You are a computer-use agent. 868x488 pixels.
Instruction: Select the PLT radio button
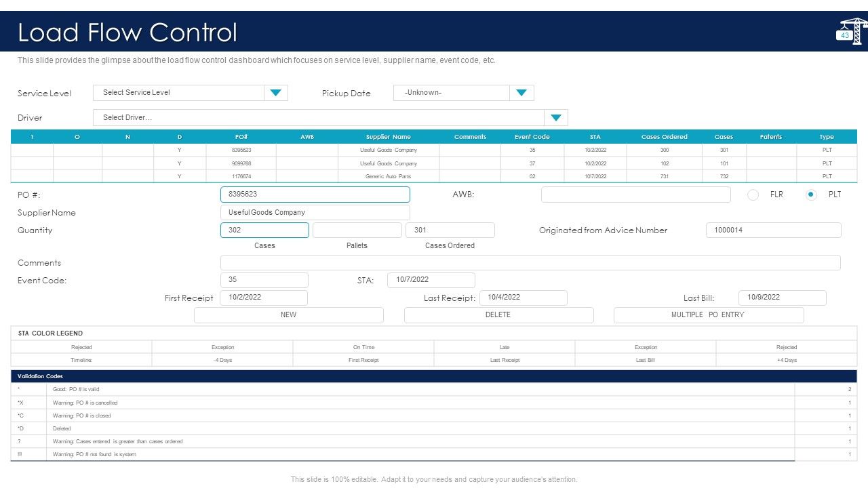[x=811, y=195]
